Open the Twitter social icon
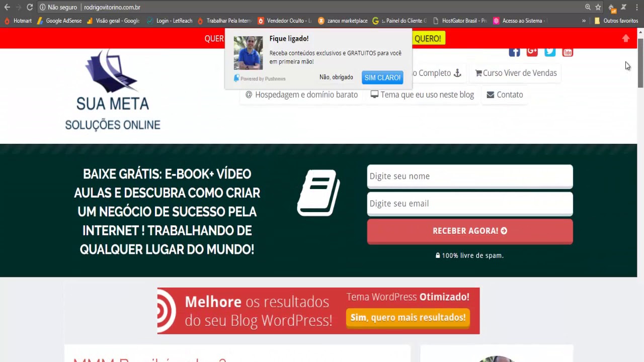The width and height of the screenshot is (644, 362). [550, 52]
